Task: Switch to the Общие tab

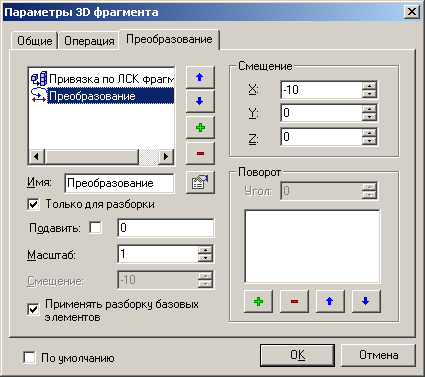Action: [35, 41]
